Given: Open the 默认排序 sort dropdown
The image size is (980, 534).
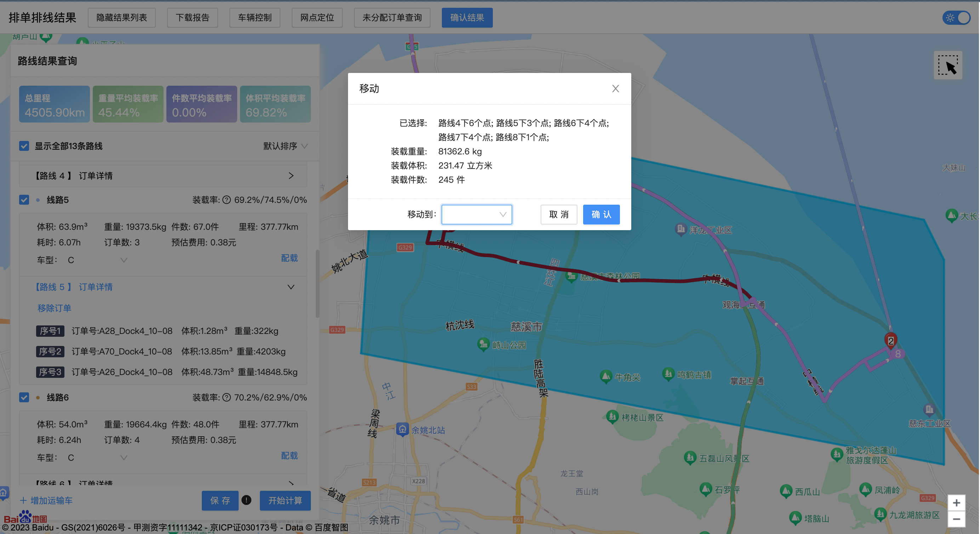Looking at the screenshot, I should 285,146.
